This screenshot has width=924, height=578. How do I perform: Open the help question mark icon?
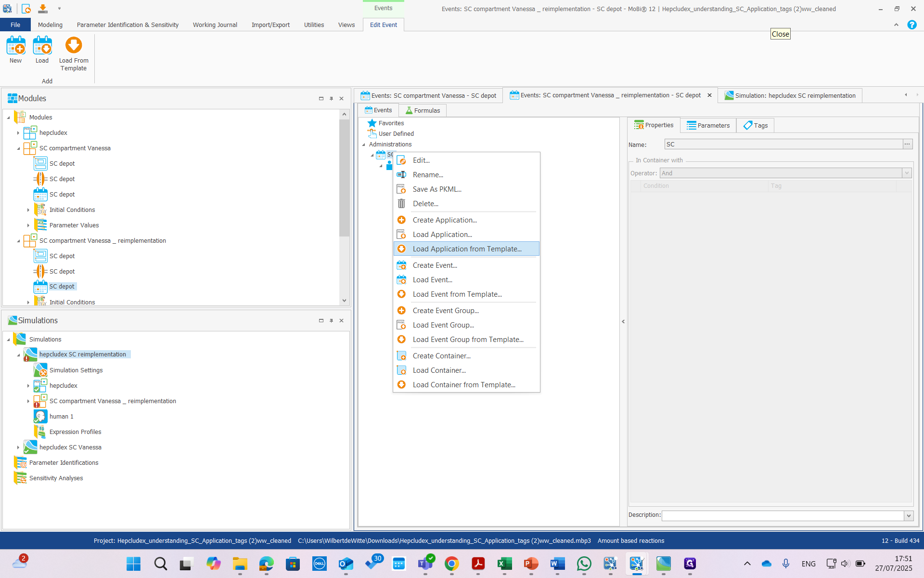point(911,25)
